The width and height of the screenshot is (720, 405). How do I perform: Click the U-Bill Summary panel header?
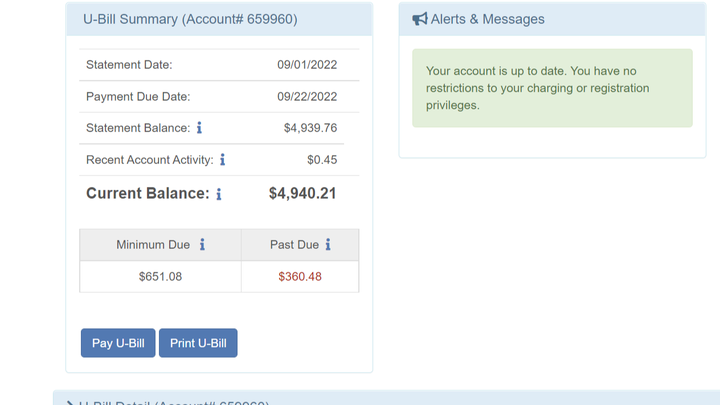pyautogui.click(x=190, y=19)
